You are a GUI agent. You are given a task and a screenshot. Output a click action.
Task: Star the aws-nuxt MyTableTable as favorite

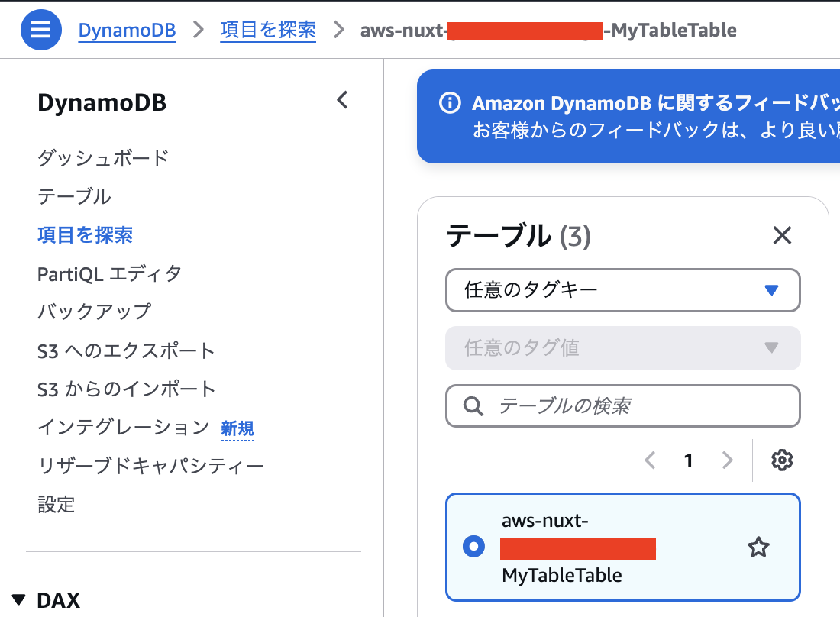[x=758, y=547]
